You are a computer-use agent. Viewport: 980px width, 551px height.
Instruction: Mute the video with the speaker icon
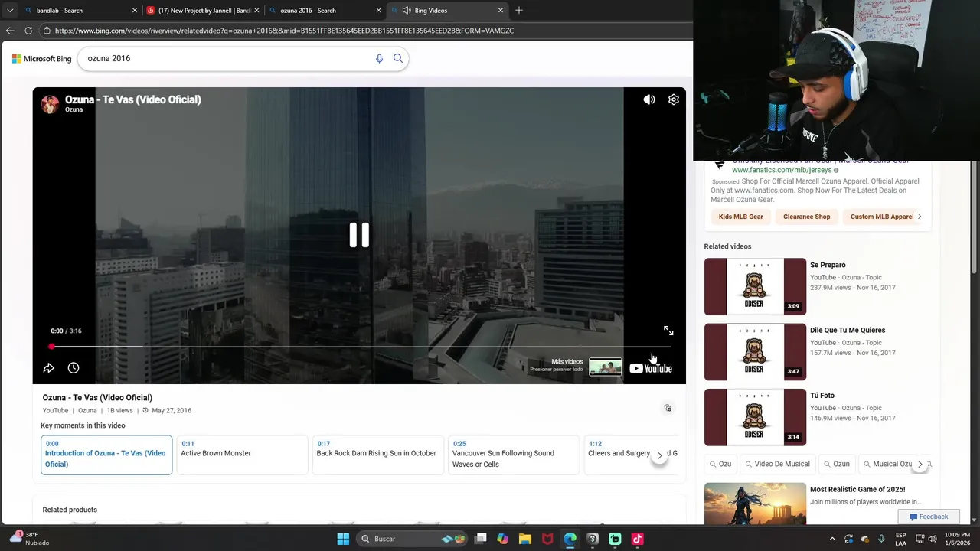point(649,99)
